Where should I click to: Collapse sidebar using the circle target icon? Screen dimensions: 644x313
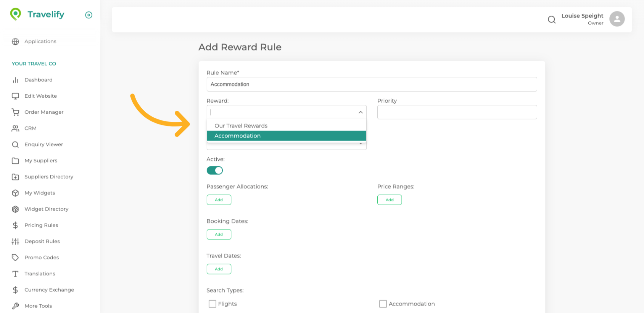(89, 15)
